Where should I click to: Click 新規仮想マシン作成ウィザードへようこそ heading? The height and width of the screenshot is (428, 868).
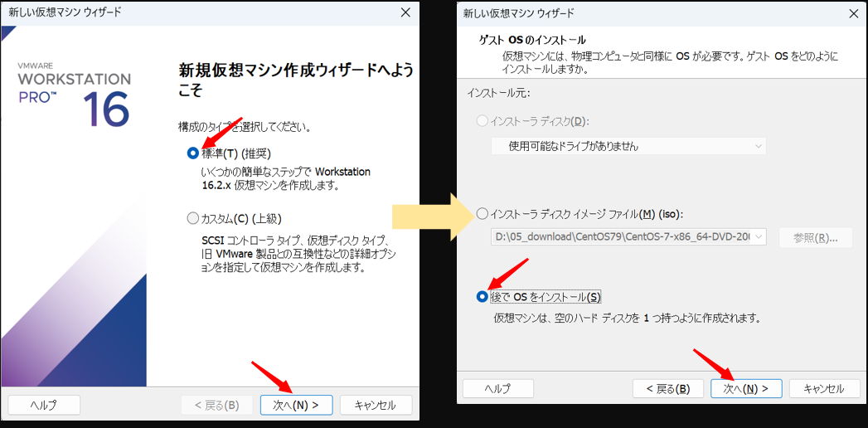[296, 80]
